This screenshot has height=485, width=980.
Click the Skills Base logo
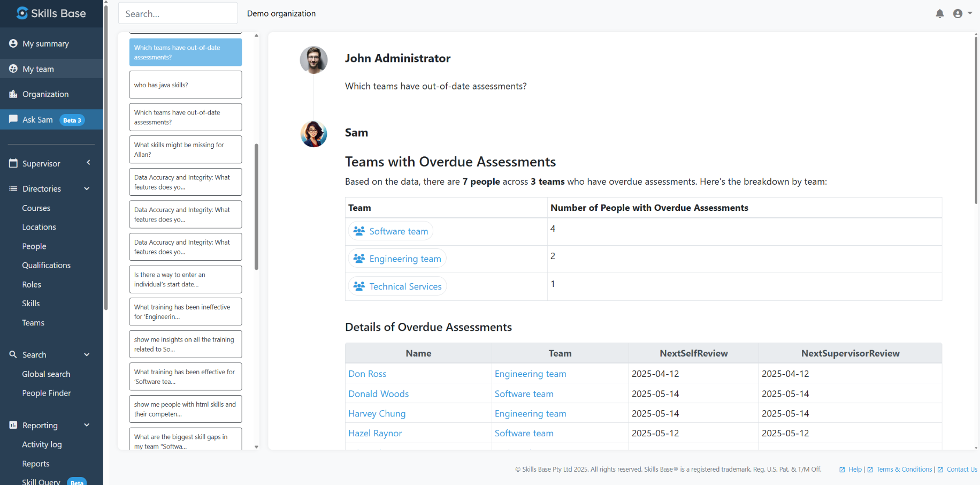51,13
